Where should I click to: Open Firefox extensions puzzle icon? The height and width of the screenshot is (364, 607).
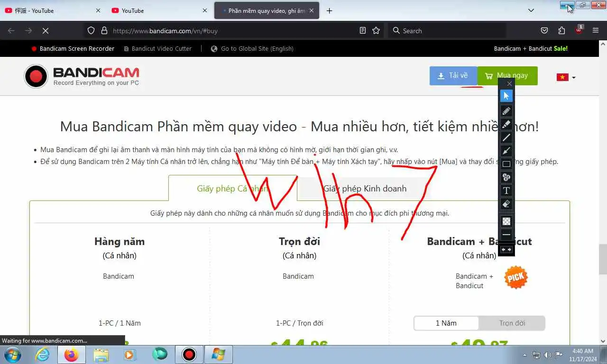pyautogui.click(x=561, y=30)
